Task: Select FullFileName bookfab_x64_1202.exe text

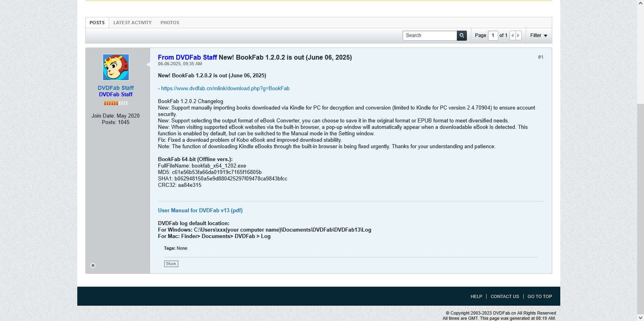Action: click(202, 166)
